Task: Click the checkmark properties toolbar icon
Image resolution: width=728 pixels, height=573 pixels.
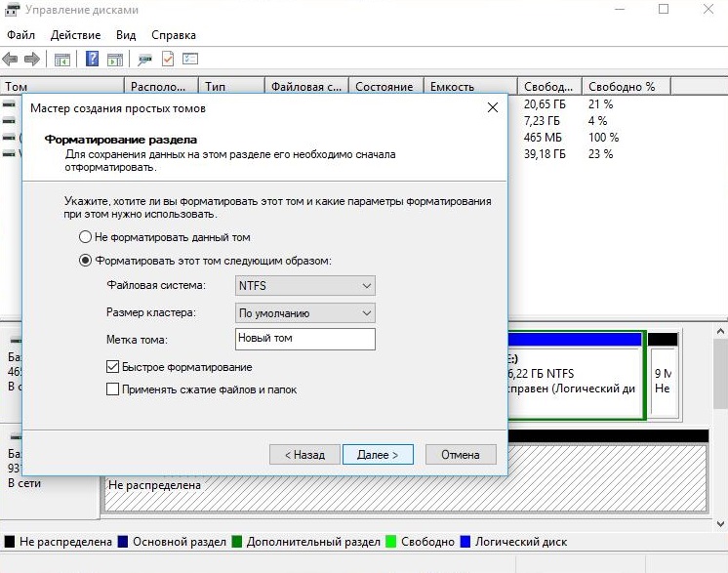Action: point(168,59)
